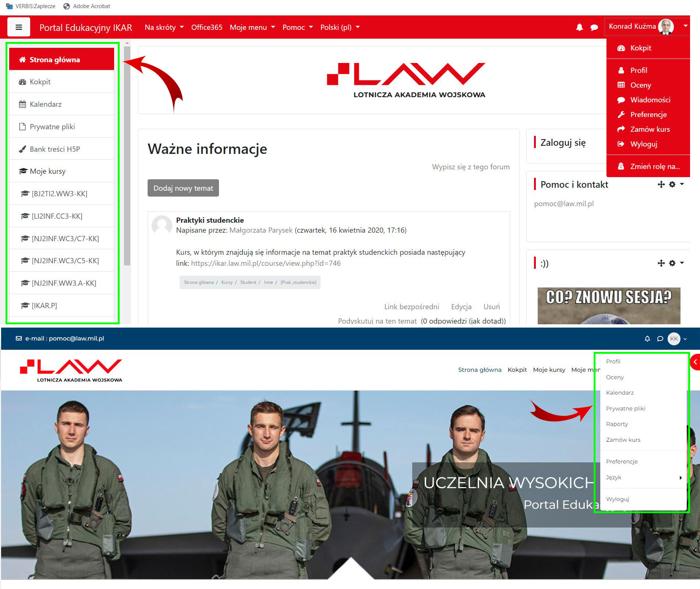Open Prywatne pliki in left sidebar
This screenshot has width=700, height=589.
click(61, 127)
